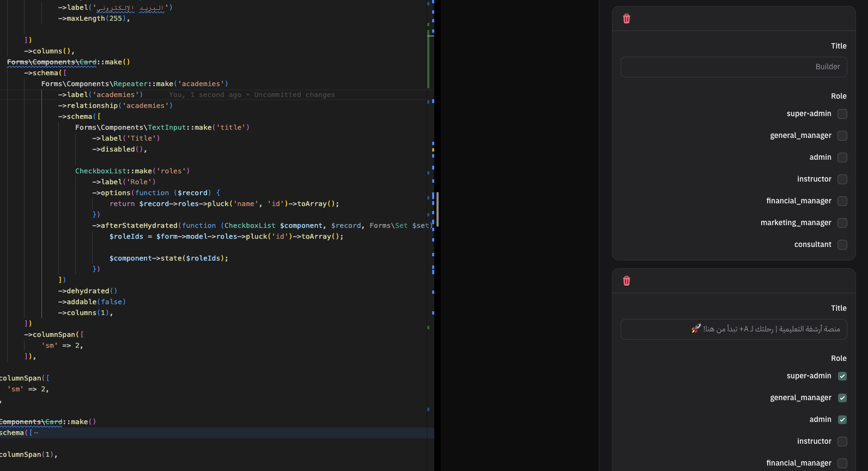
Task: Check marketing_manager in the Builder card
Action: click(842, 223)
